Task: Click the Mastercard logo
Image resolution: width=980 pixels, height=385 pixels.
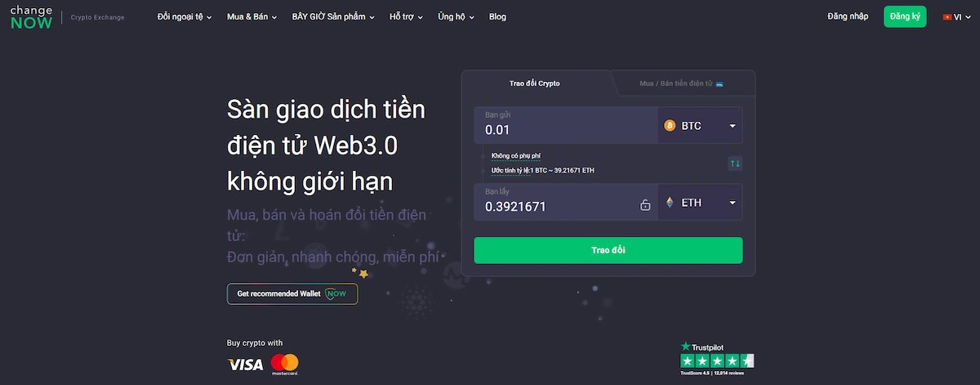Action: click(285, 364)
